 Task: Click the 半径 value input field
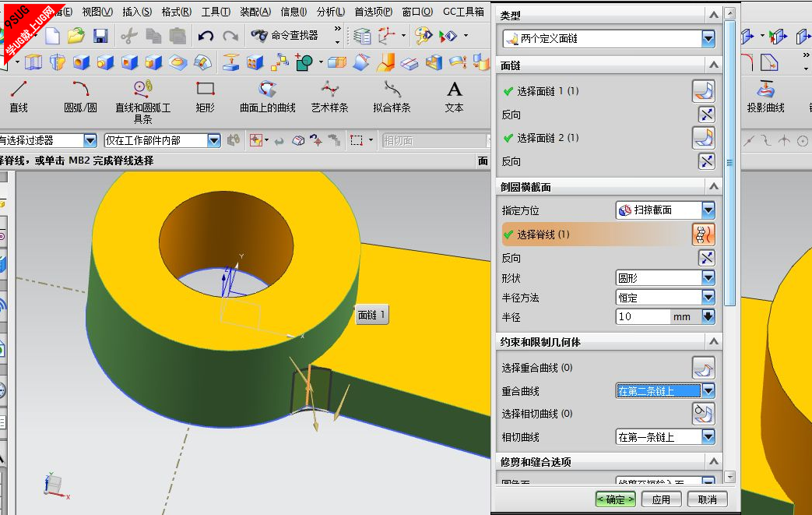click(642, 316)
